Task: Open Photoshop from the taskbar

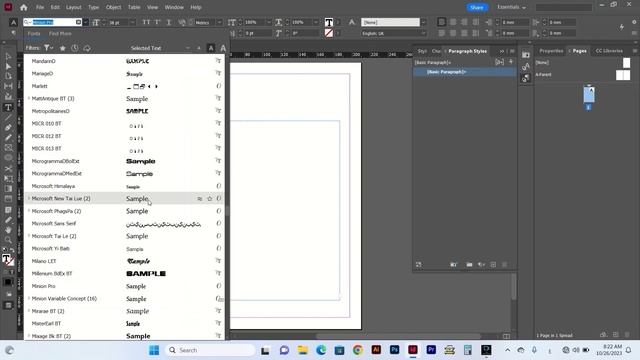Action: (x=394, y=350)
